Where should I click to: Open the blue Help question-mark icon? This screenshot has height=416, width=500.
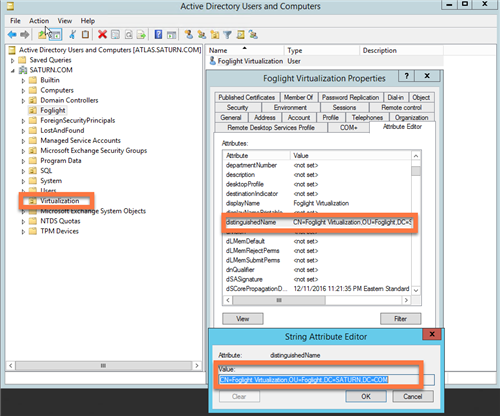(158, 34)
